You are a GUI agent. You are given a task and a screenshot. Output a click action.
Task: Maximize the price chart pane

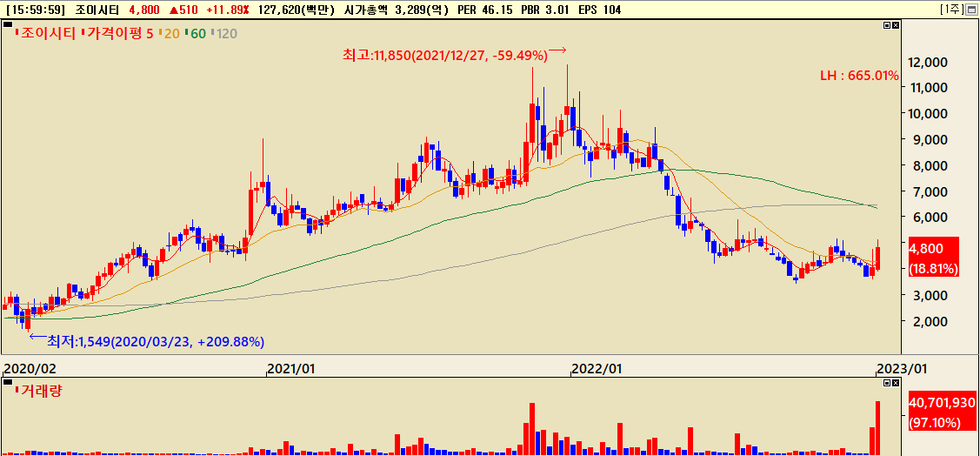click(x=887, y=25)
